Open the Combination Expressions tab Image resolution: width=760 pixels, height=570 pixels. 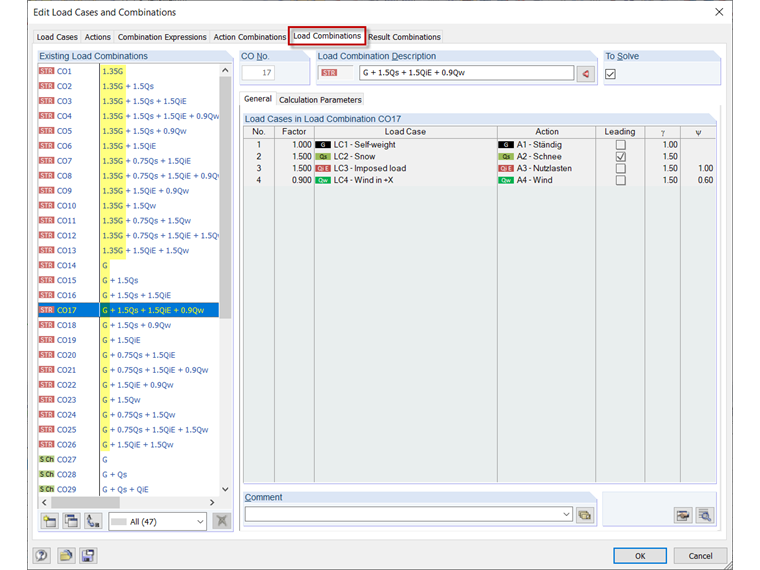tap(162, 37)
